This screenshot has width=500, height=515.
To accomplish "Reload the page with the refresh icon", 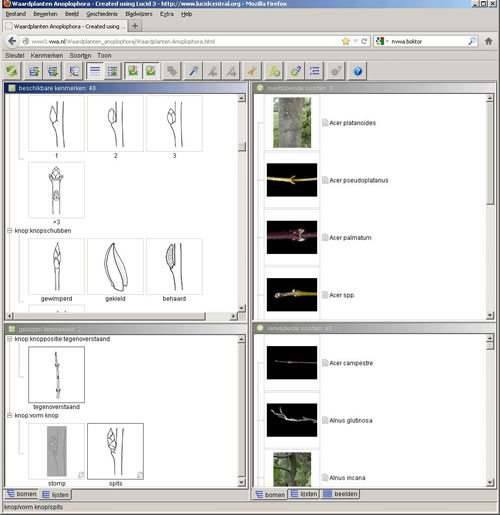I will [364, 41].
